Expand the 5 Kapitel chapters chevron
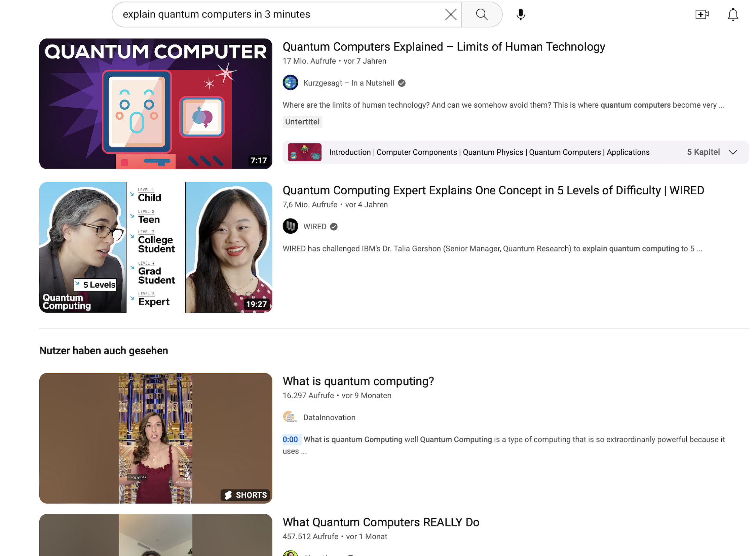This screenshot has height=556, width=756. click(x=733, y=152)
